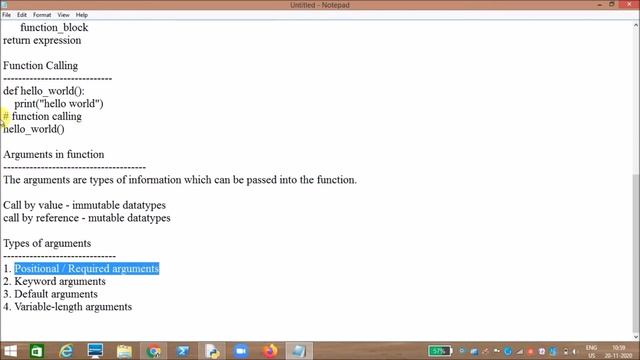Open the green Store app on taskbar
The image size is (640, 360).
(37, 351)
